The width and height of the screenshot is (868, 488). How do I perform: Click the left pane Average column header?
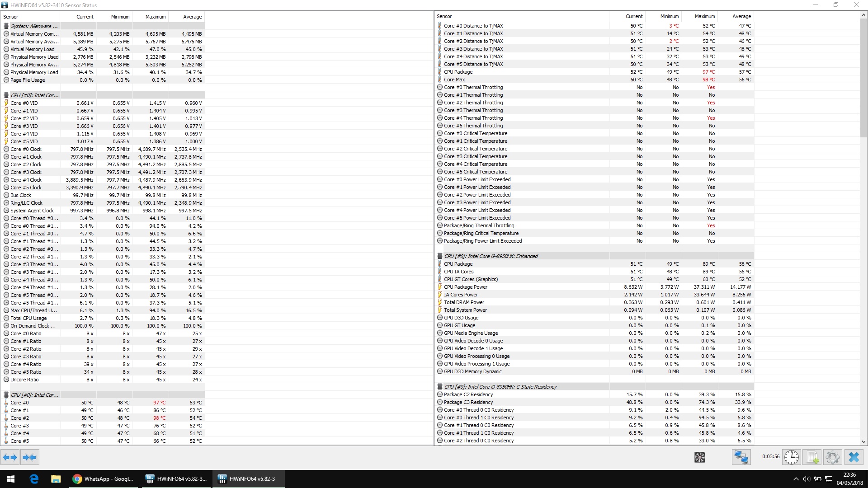187,17
